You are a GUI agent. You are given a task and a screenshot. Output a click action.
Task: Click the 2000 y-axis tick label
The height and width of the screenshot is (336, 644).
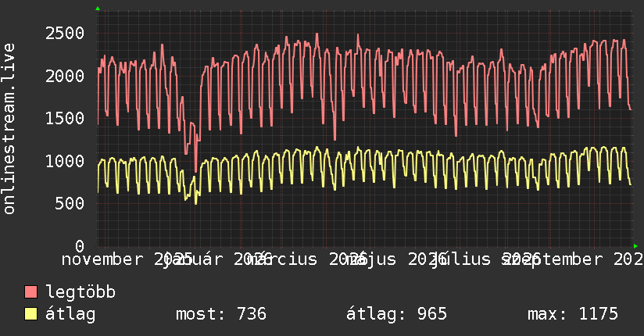click(x=65, y=76)
